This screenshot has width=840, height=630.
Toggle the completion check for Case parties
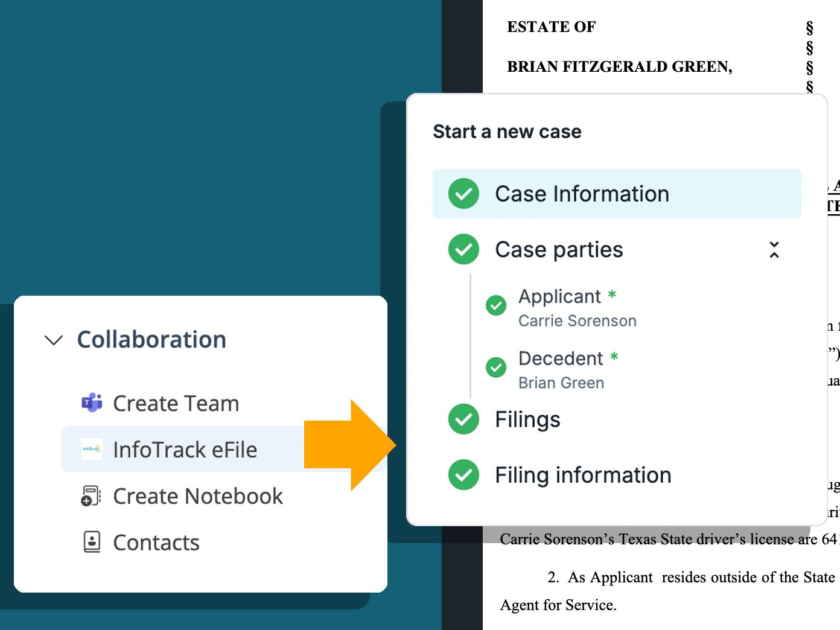coord(463,249)
